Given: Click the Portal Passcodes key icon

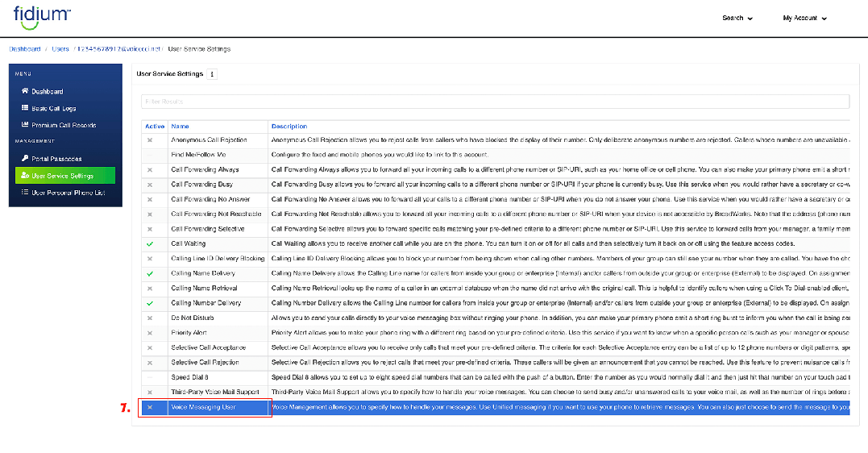Looking at the screenshot, I should [25, 159].
